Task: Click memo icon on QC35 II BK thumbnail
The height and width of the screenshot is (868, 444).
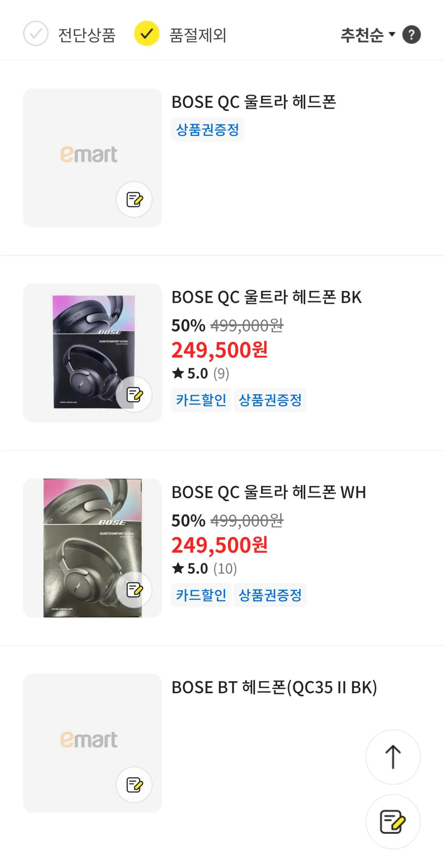Action: [134, 785]
